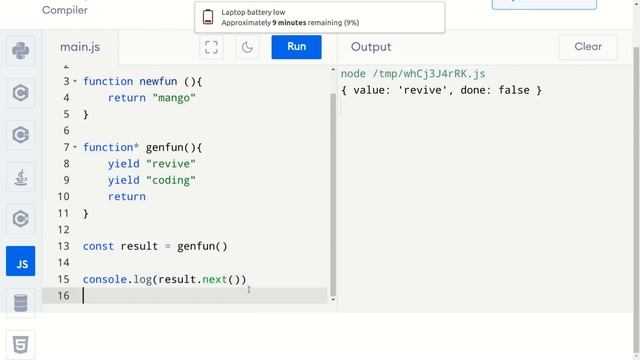Click the Output panel heading
Viewport: 640px width, 360px height.
pyautogui.click(x=371, y=47)
